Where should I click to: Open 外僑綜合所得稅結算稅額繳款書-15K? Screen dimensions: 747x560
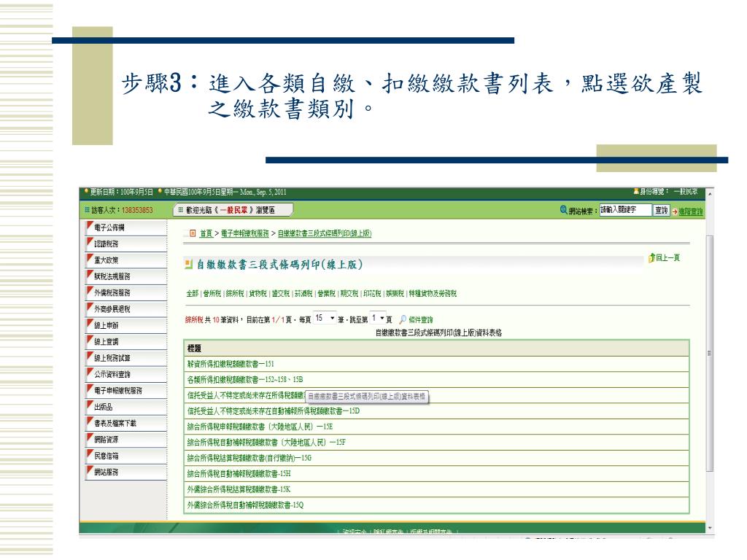(x=239, y=489)
